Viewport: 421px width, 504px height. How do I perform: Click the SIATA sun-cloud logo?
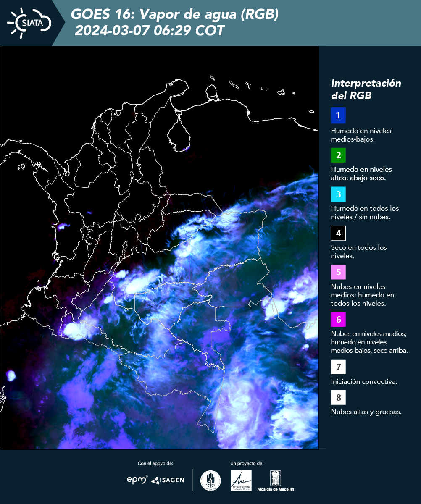29,23
